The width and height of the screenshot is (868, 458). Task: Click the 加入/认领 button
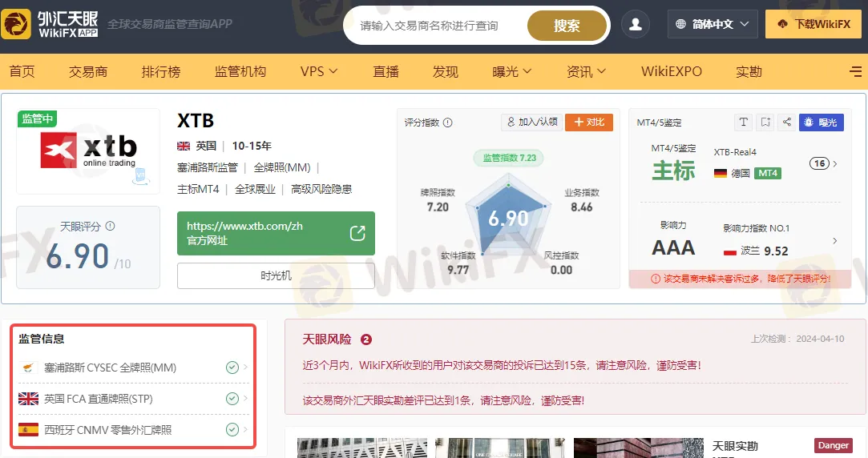(x=532, y=123)
